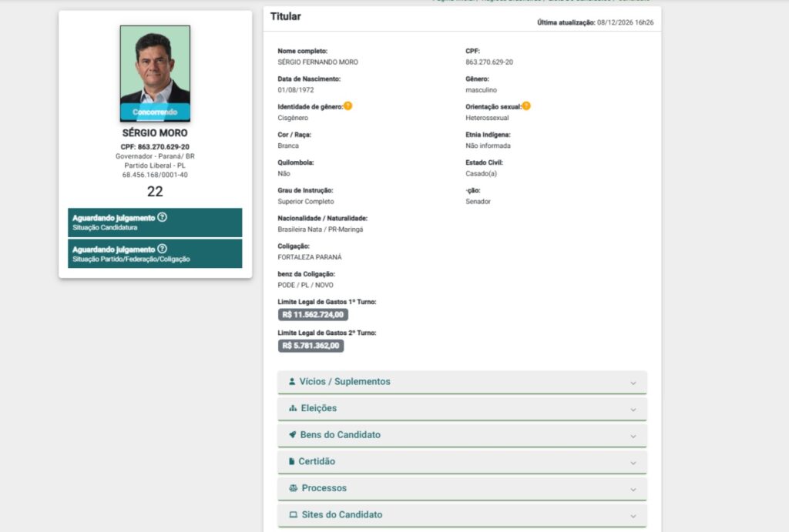Image resolution: width=789 pixels, height=532 pixels.
Task: Click Aguardando julgamento Situação Candidatura box
Action: click(x=155, y=223)
